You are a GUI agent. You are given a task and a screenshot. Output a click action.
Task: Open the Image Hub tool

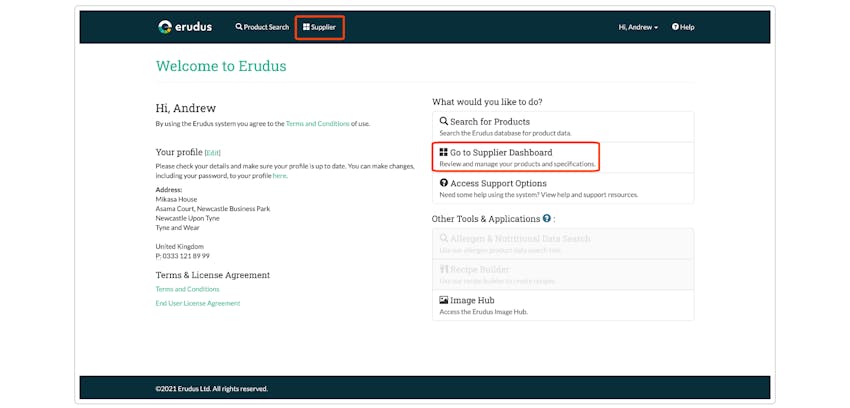coord(563,305)
